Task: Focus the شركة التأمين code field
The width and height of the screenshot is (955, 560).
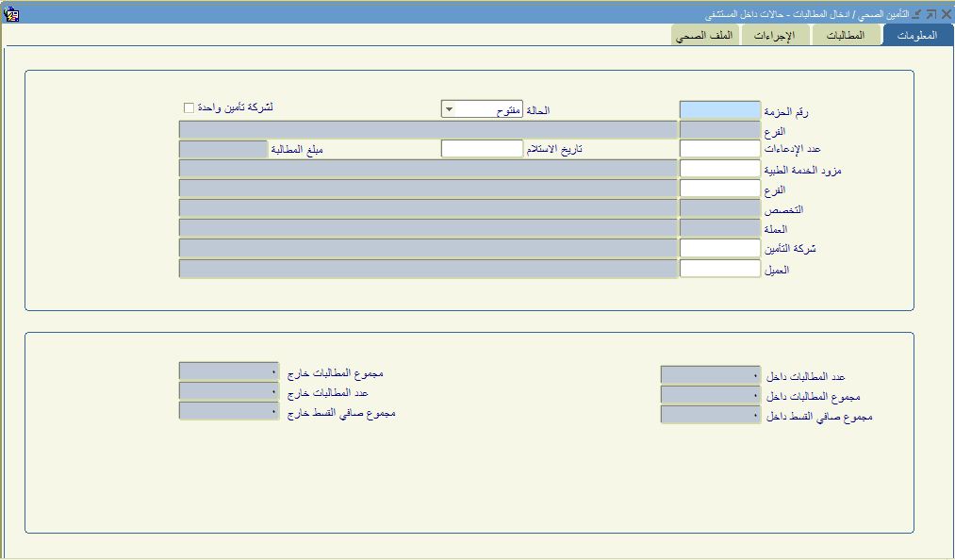Action: [x=719, y=248]
